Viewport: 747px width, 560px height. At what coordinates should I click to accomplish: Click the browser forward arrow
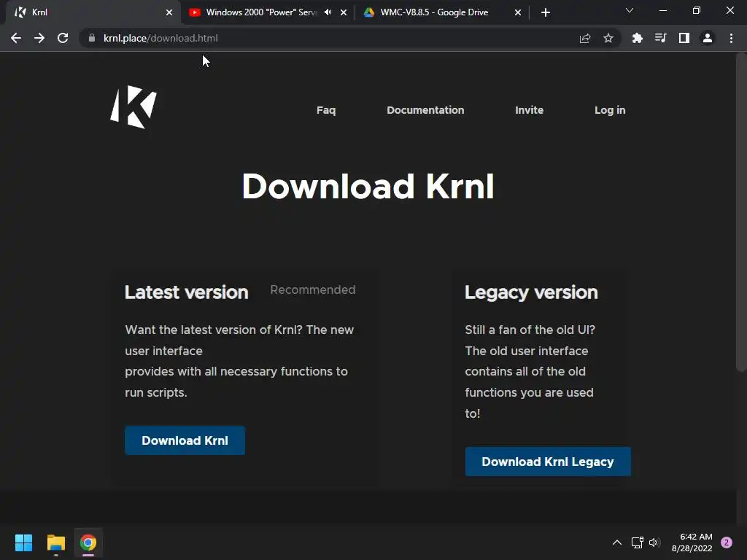39,38
